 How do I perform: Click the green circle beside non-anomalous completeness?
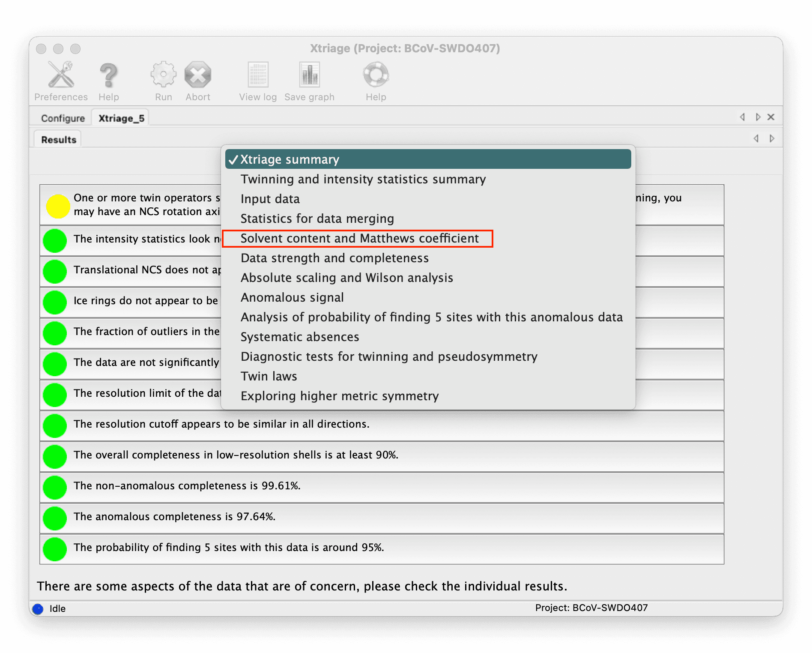click(55, 487)
